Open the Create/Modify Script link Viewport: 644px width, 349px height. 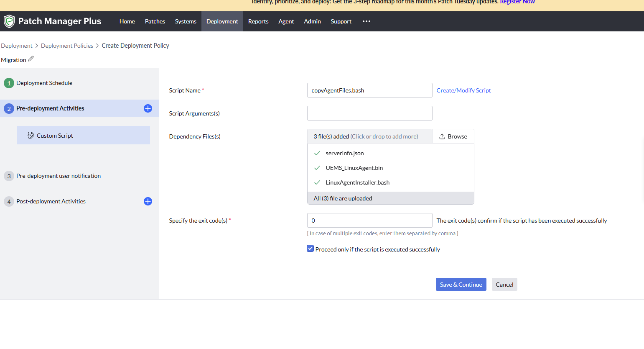pyautogui.click(x=464, y=90)
